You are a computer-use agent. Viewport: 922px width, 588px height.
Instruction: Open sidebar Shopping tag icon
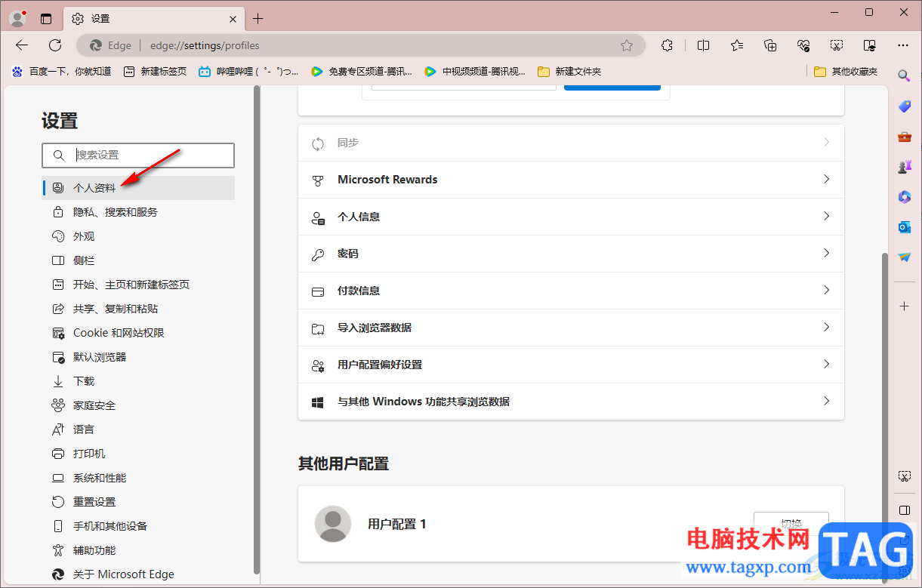pos(904,106)
